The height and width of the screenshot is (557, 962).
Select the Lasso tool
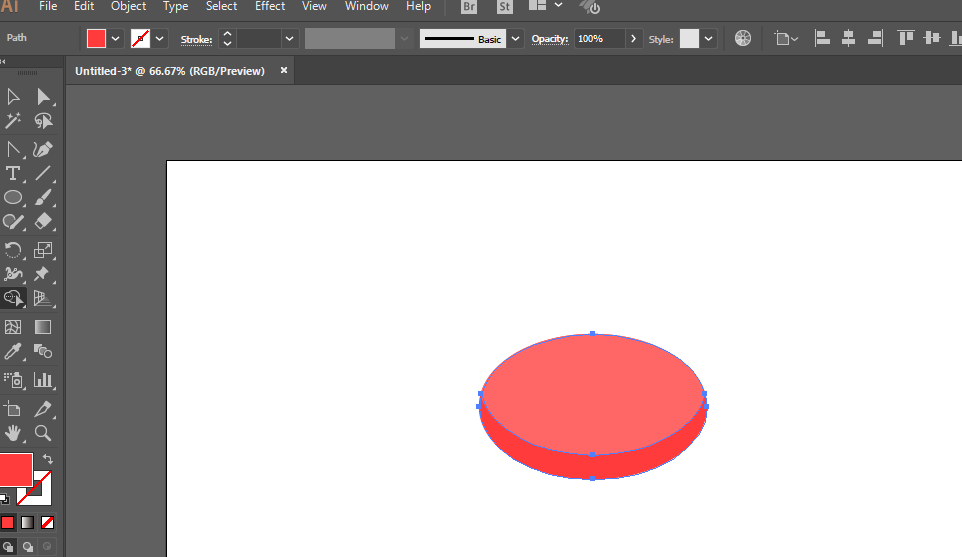coord(43,121)
